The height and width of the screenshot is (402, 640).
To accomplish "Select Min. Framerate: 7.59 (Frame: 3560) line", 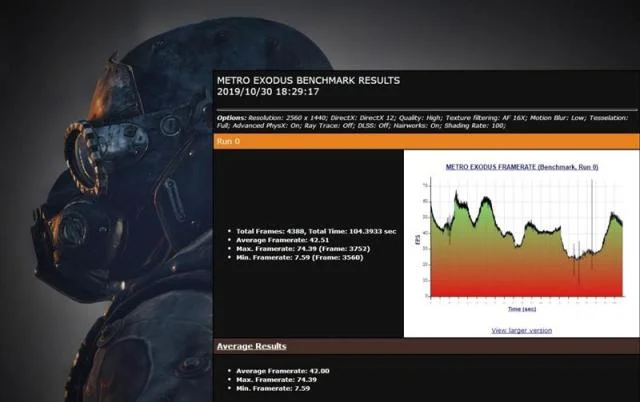I will pyautogui.click(x=299, y=258).
